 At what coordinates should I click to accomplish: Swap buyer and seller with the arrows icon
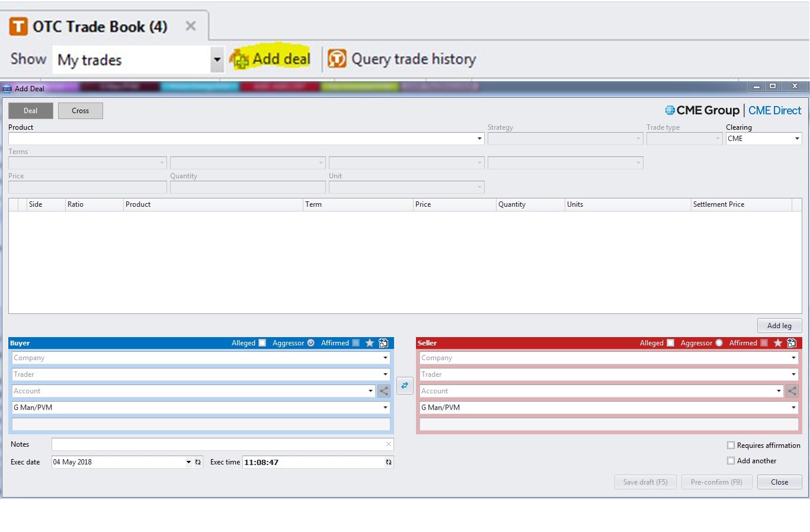(x=405, y=385)
